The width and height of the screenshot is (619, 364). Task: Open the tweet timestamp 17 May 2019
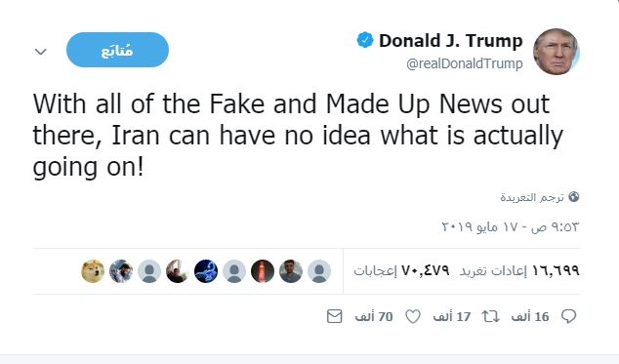coord(510,227)
